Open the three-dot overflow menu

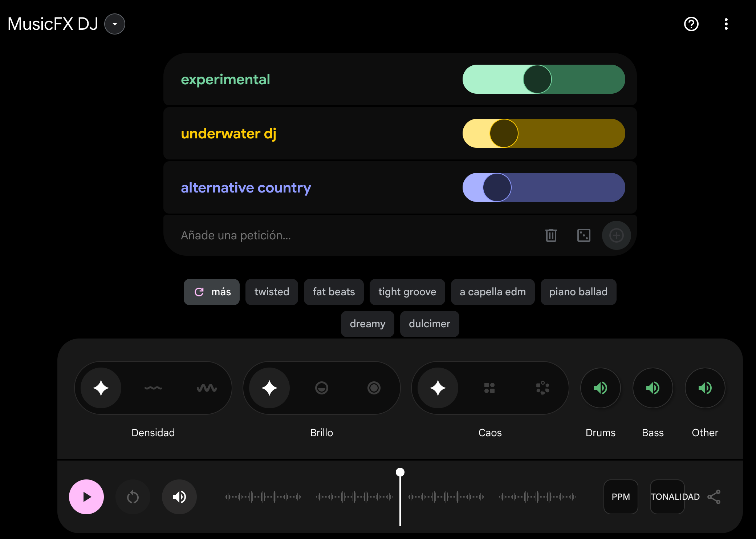pyautogui.click(x=726, y=24)
